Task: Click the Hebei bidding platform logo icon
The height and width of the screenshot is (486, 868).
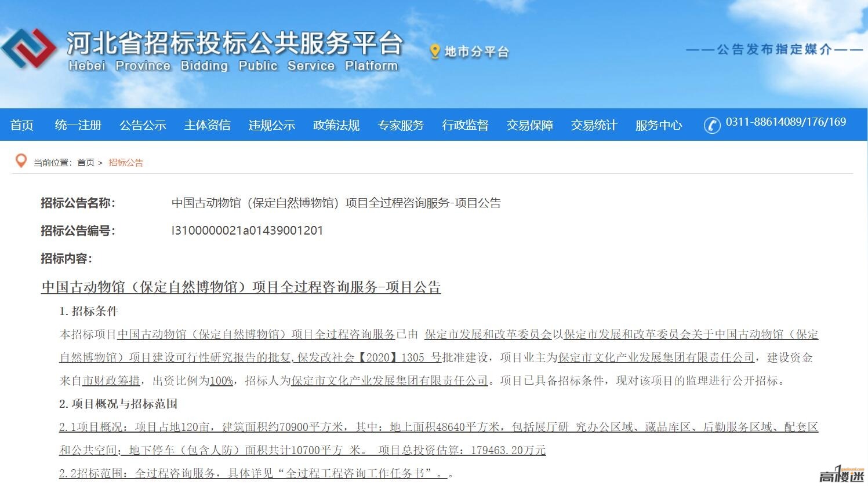Action: pyautogui.click(x=29, y=48)
